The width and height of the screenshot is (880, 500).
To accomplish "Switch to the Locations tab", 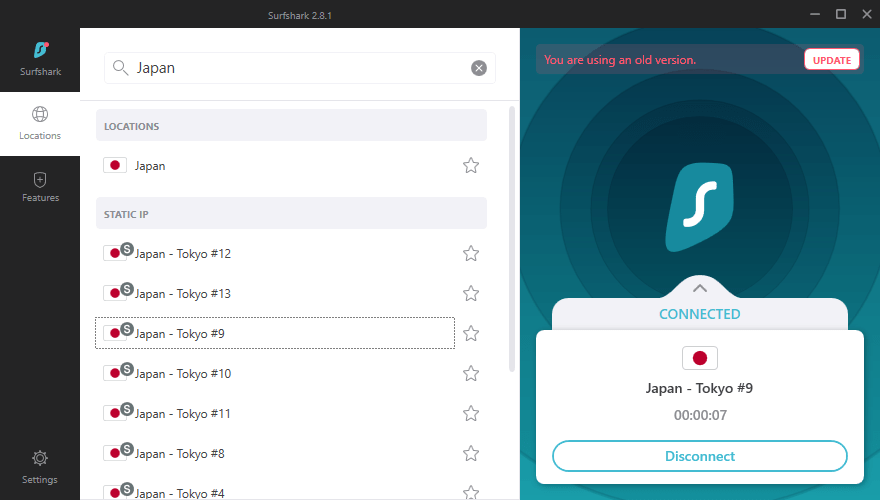I will [40, 123].
